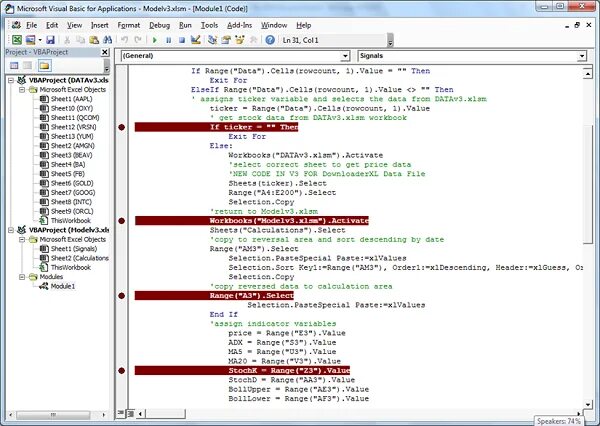Select Sheet12 (VRSN) in project tree

coord(73,127)
